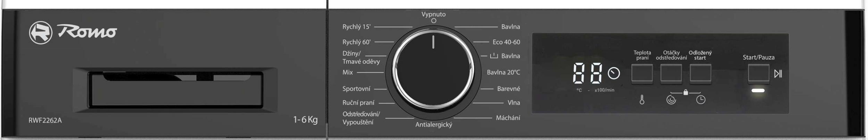Select the Antialergický program label
Screen dimensions: 868x140
tap(434, 125)
